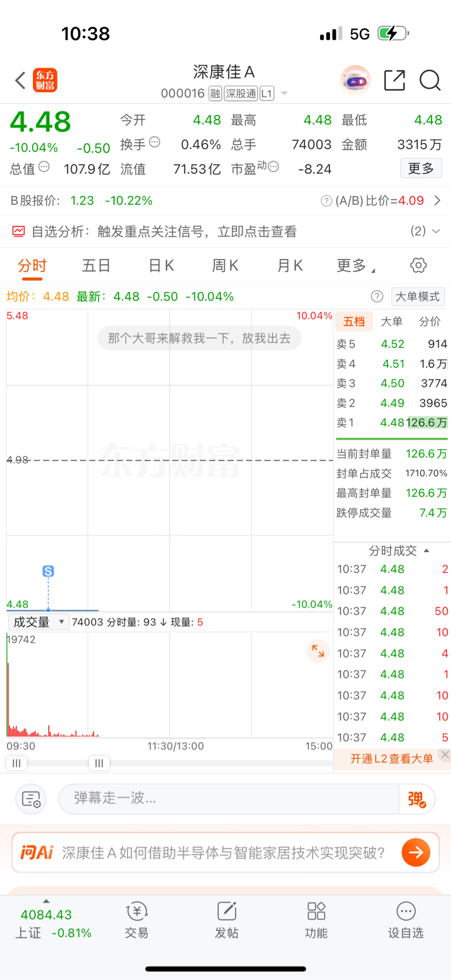Select the 分价 tab
This screenshot has width=451, height=980.
[429, 321]
